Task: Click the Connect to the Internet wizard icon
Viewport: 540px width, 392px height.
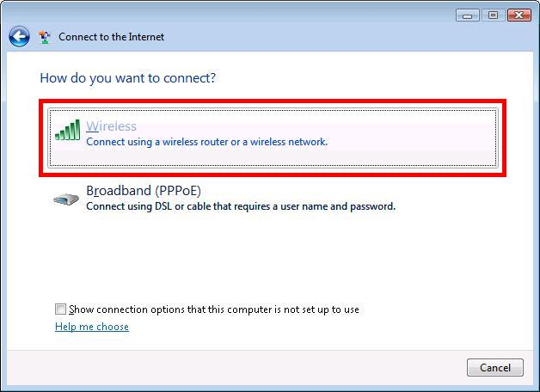Action: [x=44, y=37]
